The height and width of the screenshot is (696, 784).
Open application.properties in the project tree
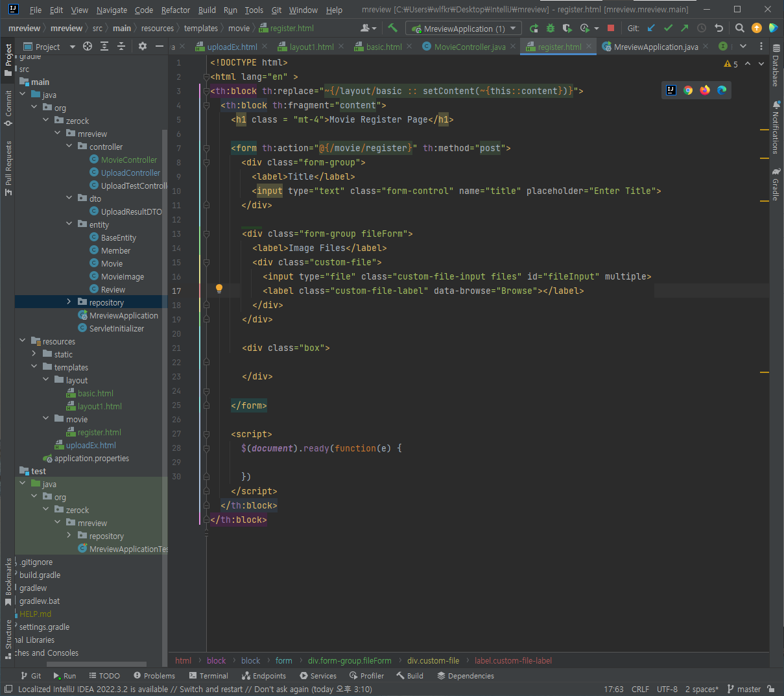tap(91, 458)
